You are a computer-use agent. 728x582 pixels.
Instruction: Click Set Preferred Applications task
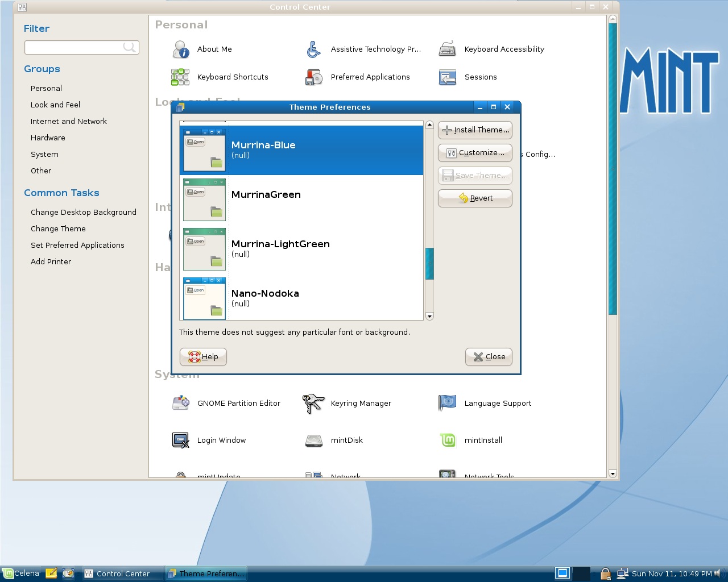77,246
